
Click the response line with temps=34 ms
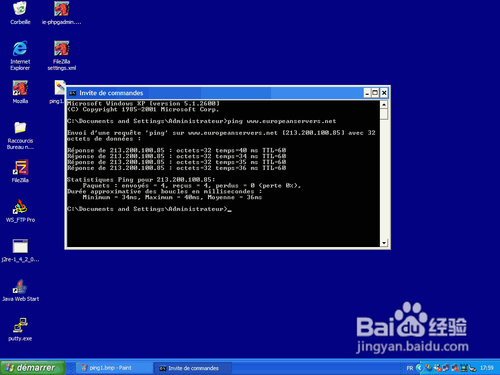[177, 156]
